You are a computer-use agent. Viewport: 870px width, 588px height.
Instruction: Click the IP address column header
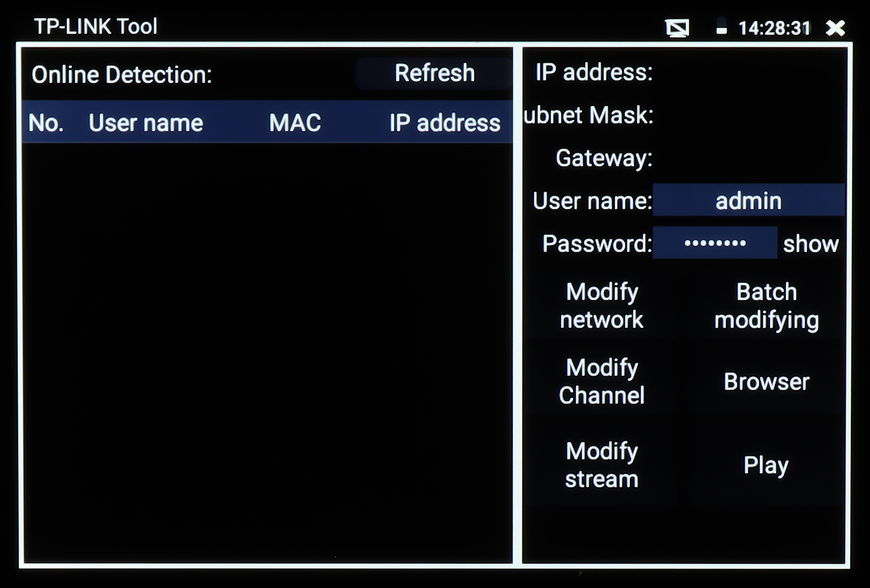point(445,123)
